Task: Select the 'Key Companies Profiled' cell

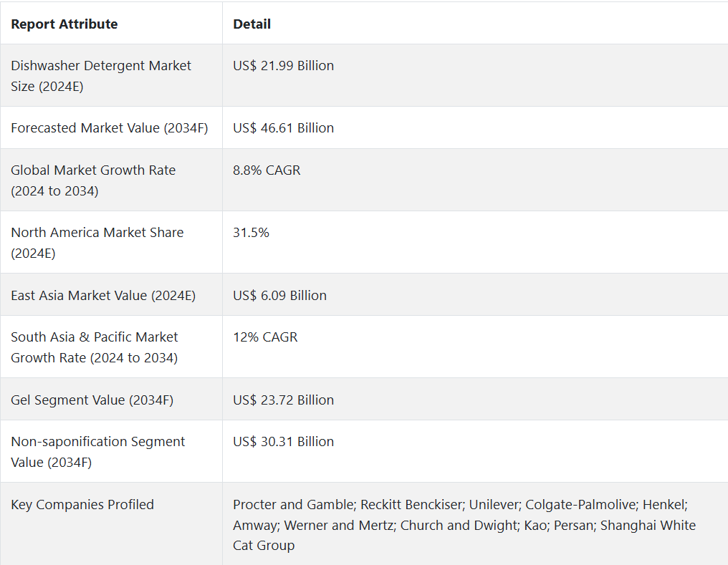Action: [x=82, y=504]
